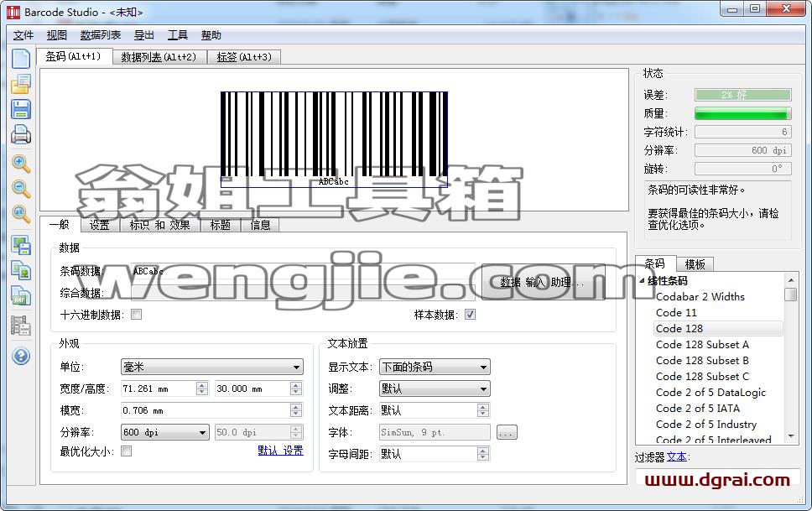Screen dimensions: 812x511
Task: Click the New document icon
Action: (21, 59)
